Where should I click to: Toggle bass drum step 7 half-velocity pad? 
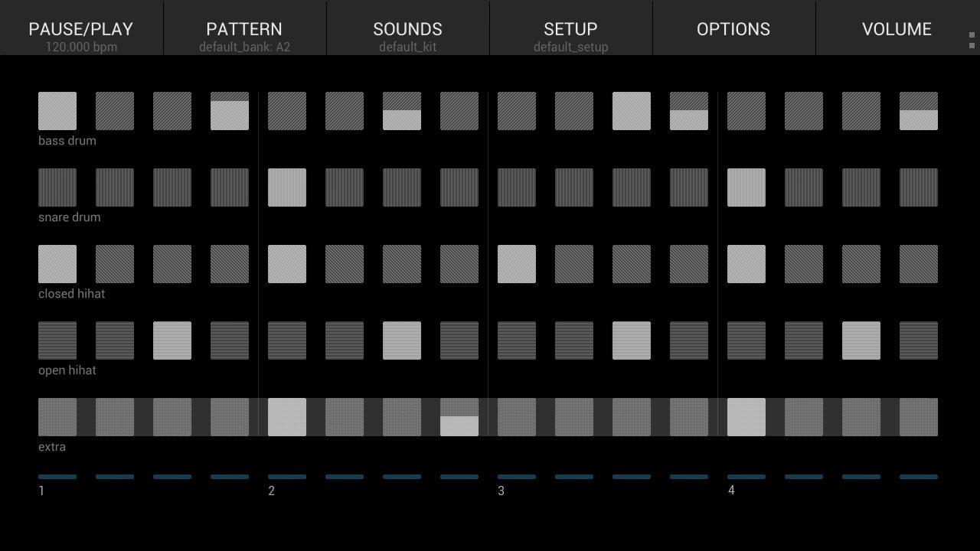402,111
